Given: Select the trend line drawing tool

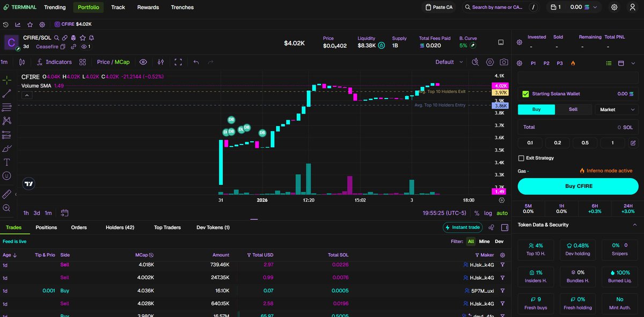Looking at the screenshot, I should click(7, 95).
